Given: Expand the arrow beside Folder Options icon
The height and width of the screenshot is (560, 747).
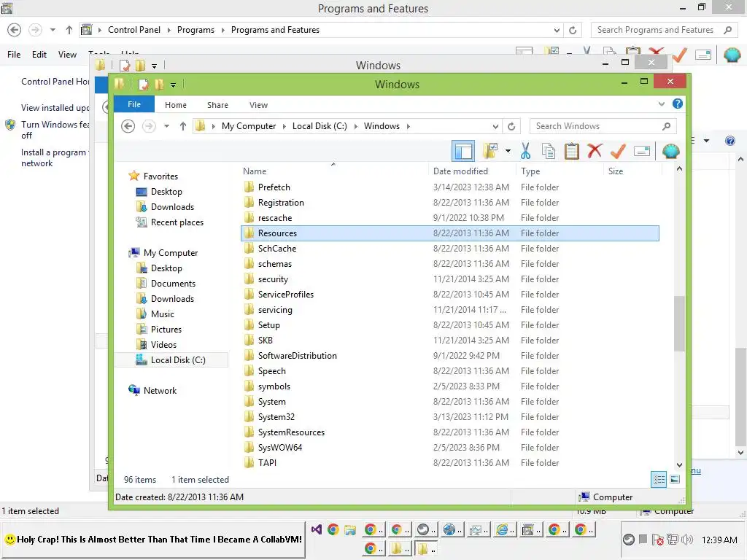Looking at the screenshot, I should 508,152.
